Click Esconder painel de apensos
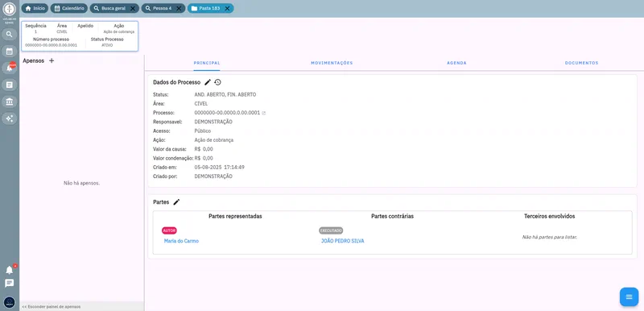The image size is (644, 311). pyautogui.click(x=52, y=307)
